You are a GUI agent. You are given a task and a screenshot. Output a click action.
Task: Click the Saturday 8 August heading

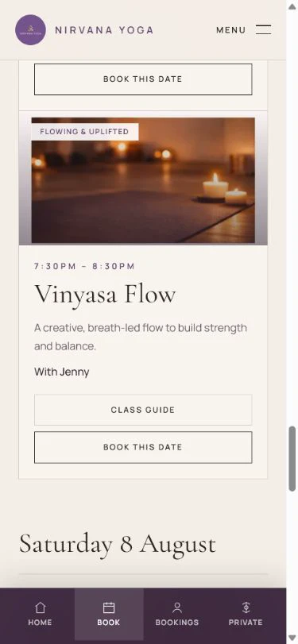118,544
